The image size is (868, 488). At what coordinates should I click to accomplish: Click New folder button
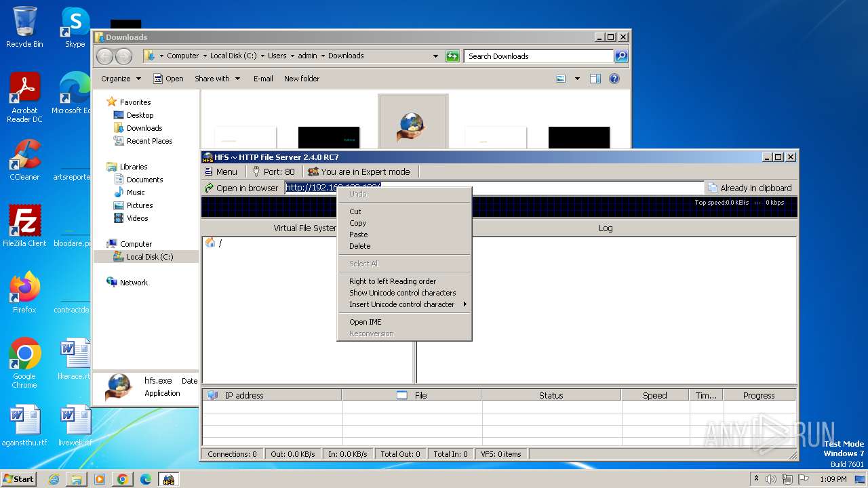point(302,79)
